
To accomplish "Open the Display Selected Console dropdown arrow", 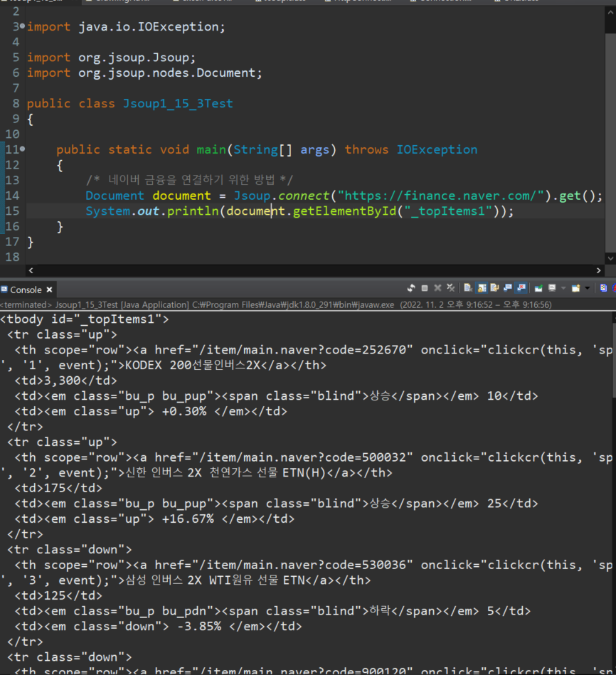I will pyautogui.click(x=563, y=288).
